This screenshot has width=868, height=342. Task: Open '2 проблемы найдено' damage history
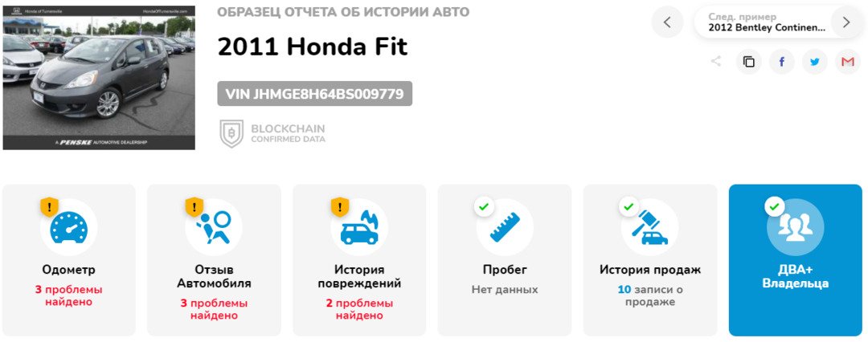(359, 309)
